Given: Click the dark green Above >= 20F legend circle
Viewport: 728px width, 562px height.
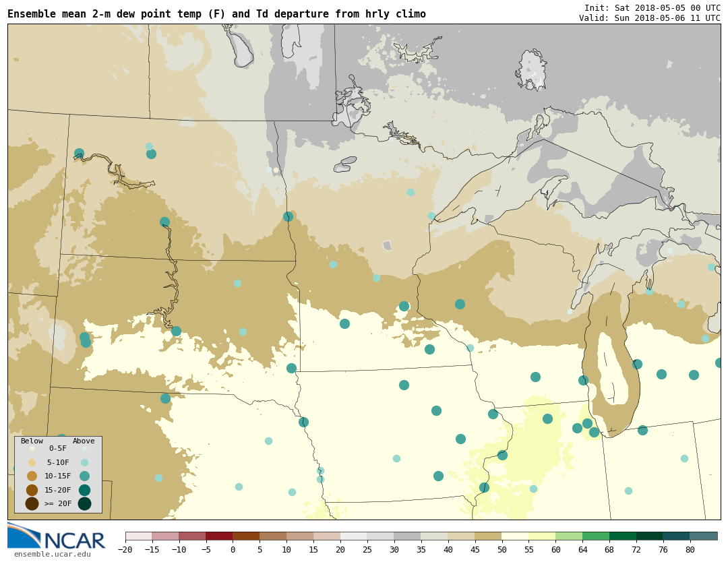Looking at the screenshot, I should point(84,503).
